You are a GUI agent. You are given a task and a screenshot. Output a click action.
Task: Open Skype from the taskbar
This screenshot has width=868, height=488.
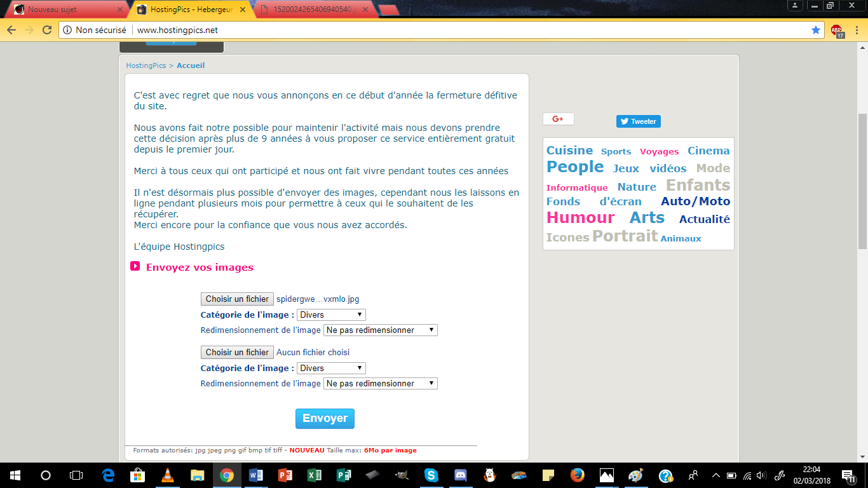click(x=431, y=475)
